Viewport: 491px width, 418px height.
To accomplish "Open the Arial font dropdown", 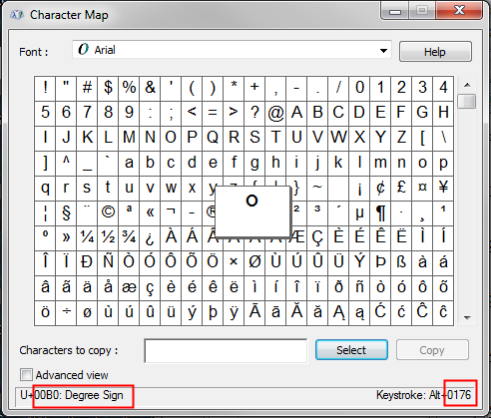I will coord(232,50).
